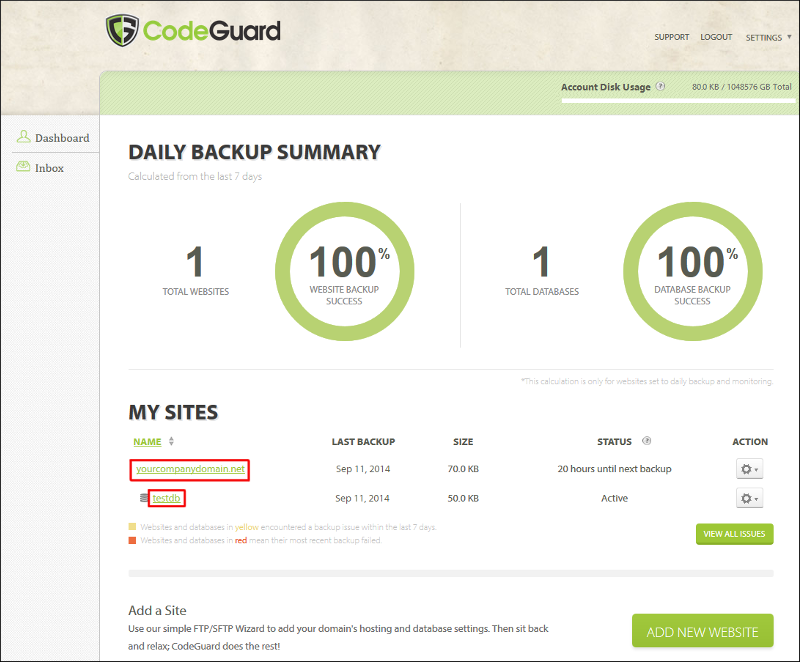
Task: Click the Account Disk Usage help icon
Action: click(661, 87)
